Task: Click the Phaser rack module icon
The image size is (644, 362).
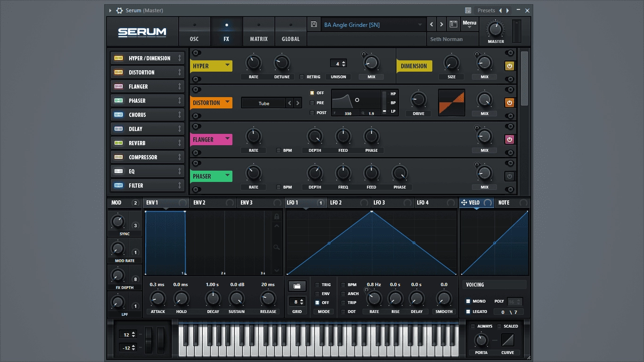Action: 119,101
